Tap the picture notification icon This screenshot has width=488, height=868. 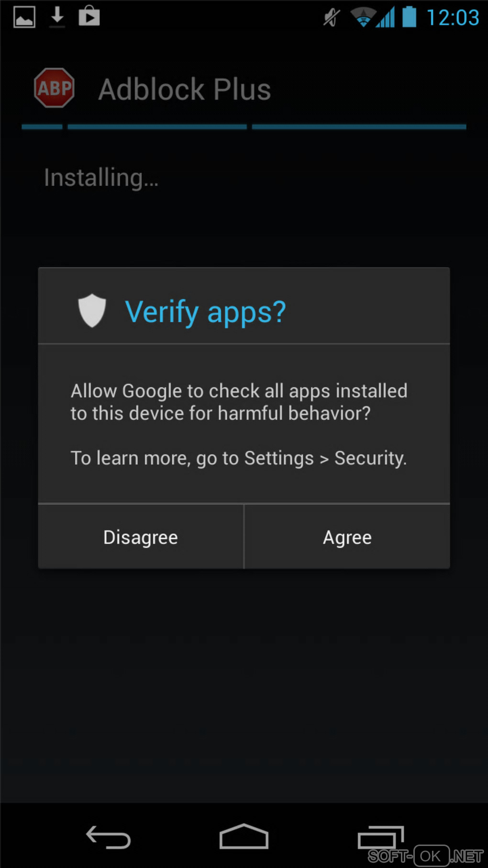(x=24, y=17)
